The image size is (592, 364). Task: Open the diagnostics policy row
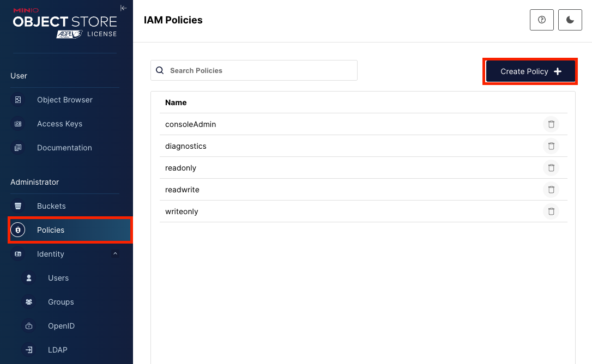coord(363,146)
